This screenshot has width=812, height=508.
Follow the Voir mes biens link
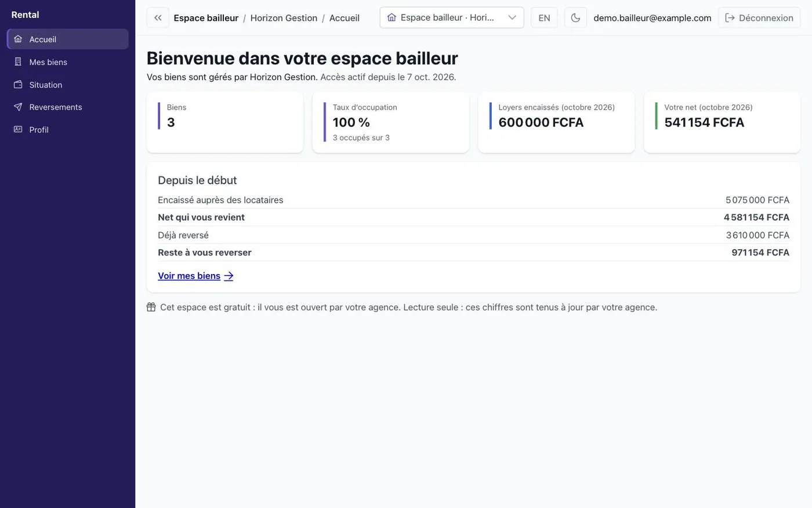(x=195, y=276)
